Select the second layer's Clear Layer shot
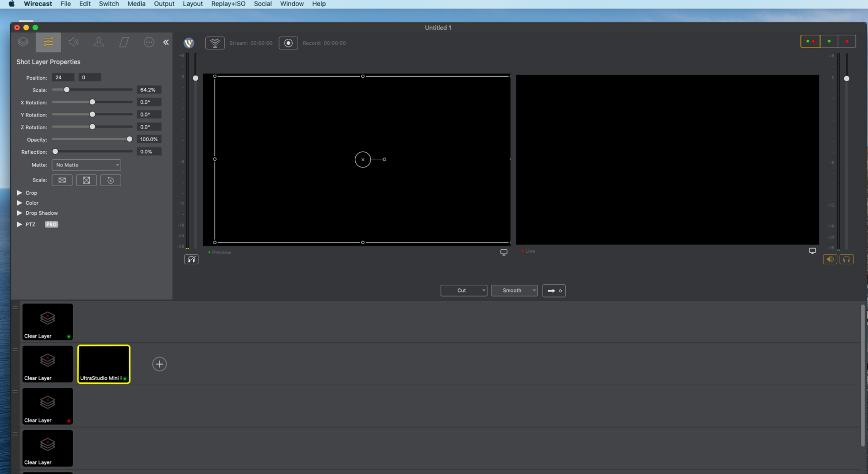This screenshot has width=868, height=474. pos(47,364)
